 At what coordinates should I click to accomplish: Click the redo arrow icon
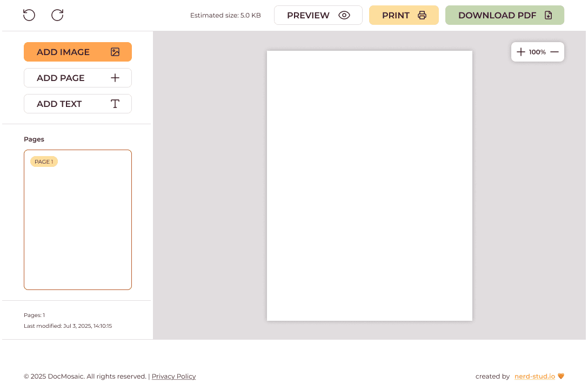[x=57, y=15]
